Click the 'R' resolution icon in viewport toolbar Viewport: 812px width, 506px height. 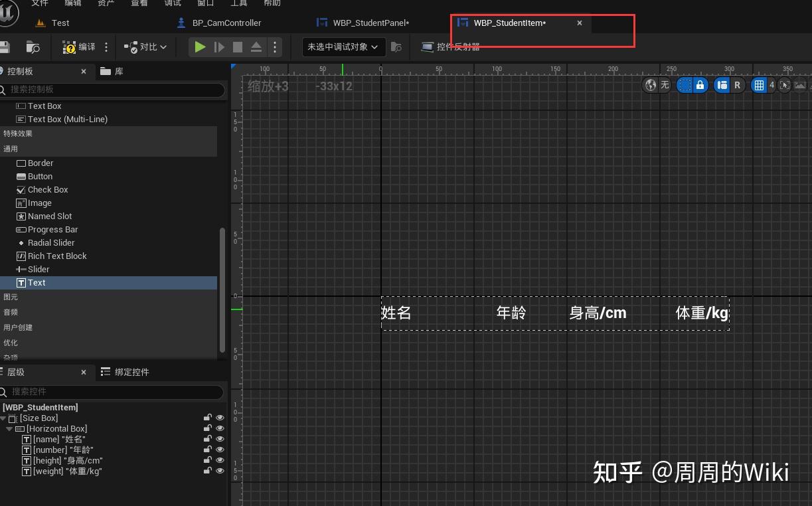739,85
